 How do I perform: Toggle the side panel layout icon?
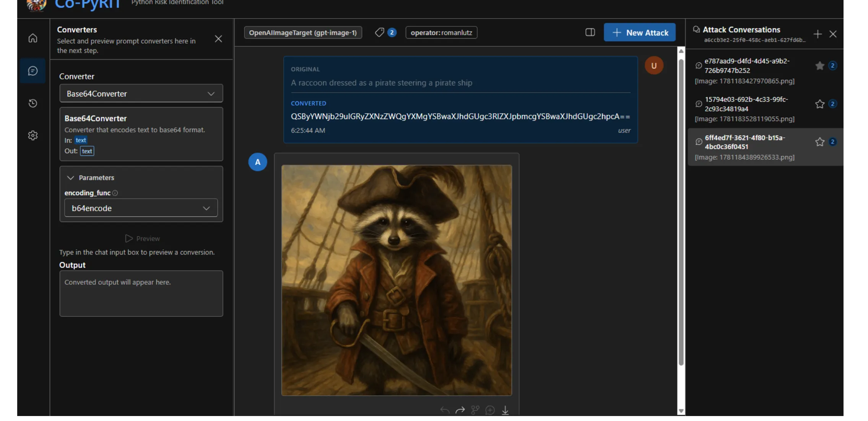tap(590, 33)
